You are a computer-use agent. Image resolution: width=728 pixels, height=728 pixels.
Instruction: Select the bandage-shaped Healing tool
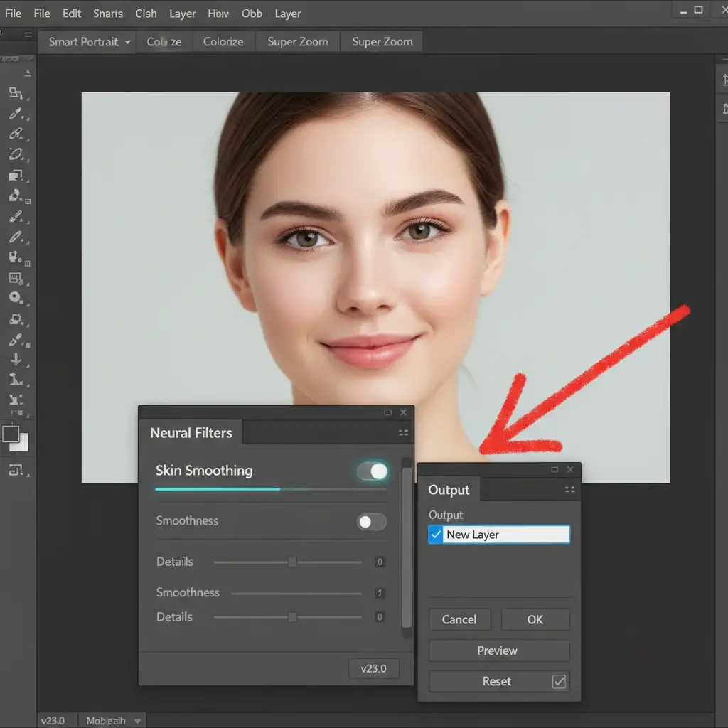pos(16,133)
